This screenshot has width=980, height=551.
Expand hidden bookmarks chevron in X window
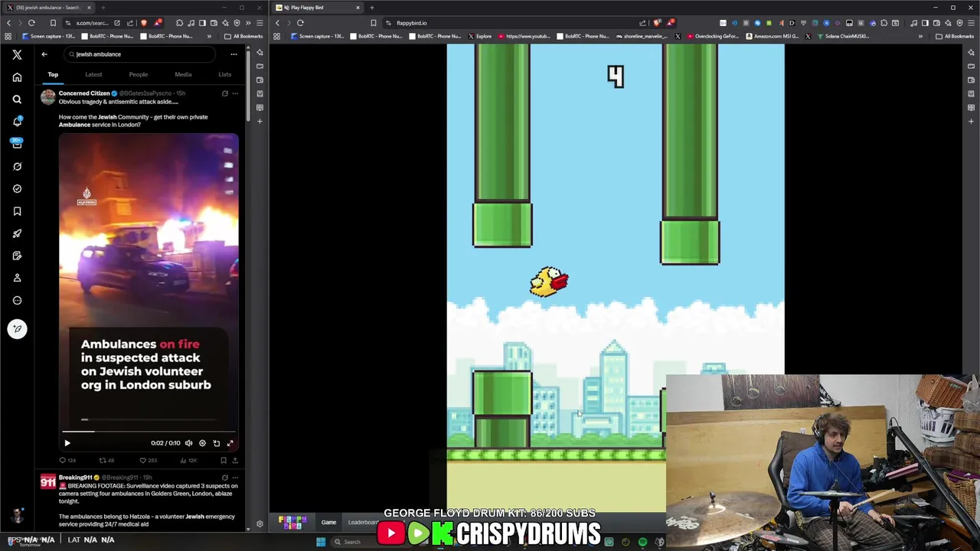(209, 36)
